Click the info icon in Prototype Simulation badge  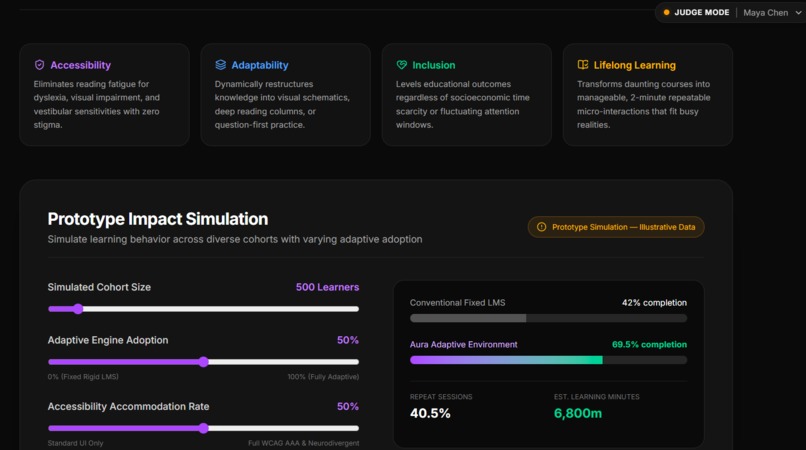coord(541,227)
